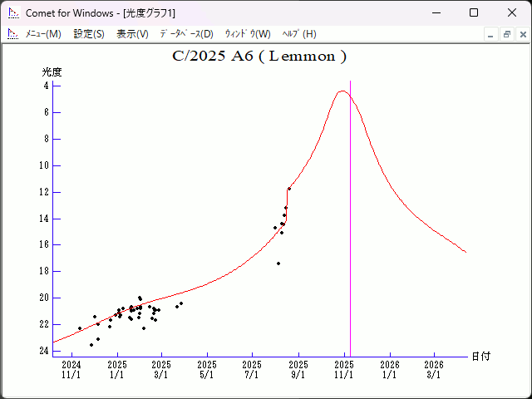Open the ウィンドウ(W) window menu
Screen dimensions: 532x399
coord(248,34)
